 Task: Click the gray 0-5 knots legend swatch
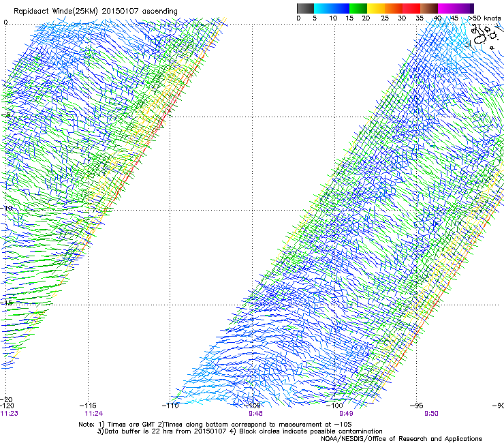(x=305, y=8)
